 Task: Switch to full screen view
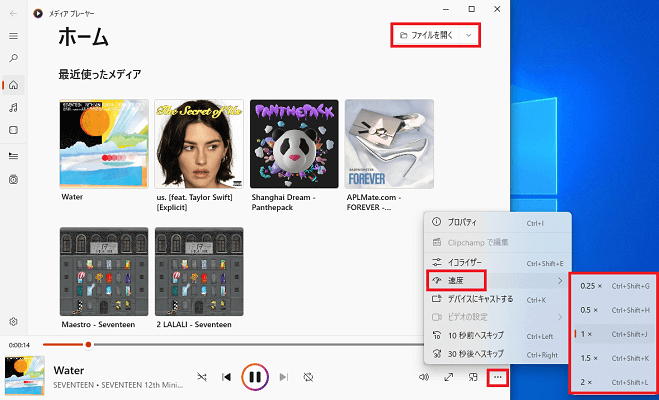point(448,377)
